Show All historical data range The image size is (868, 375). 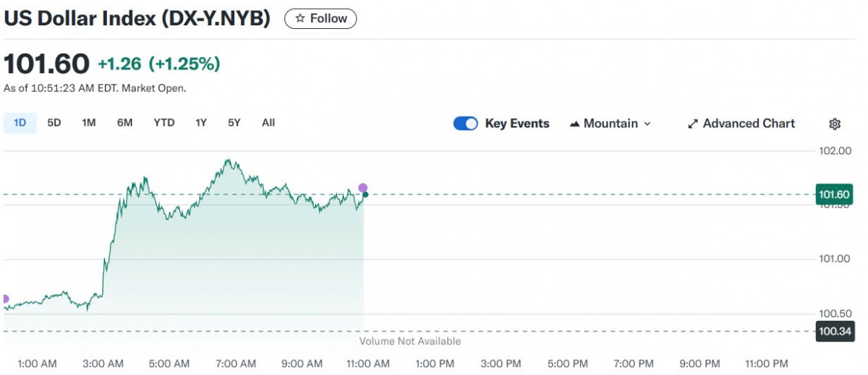click(268, 123)
